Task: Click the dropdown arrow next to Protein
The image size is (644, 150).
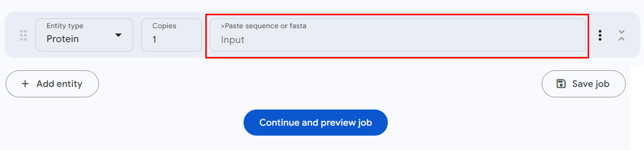Action: tap(118, 35)
